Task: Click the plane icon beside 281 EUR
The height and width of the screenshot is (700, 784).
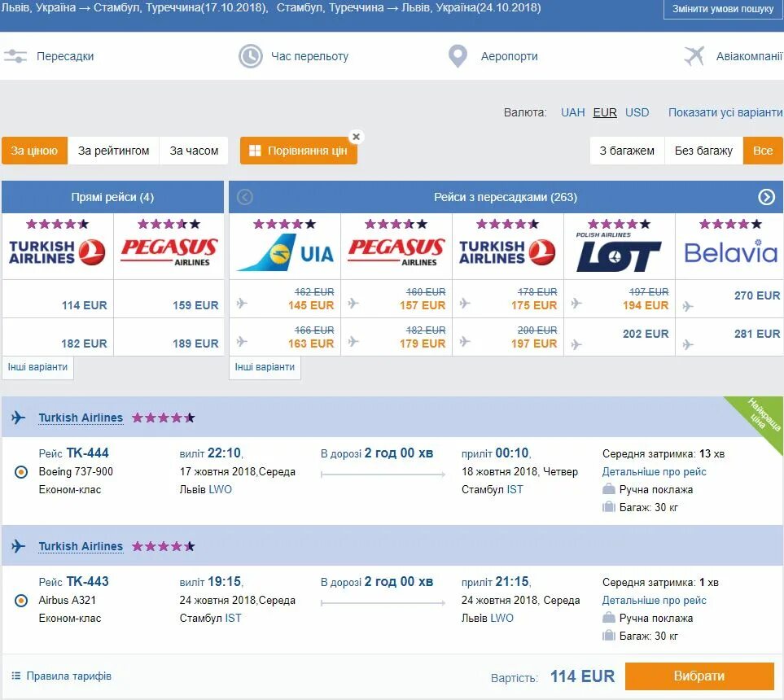Action: pyautogui.click(x=688, y=344)
